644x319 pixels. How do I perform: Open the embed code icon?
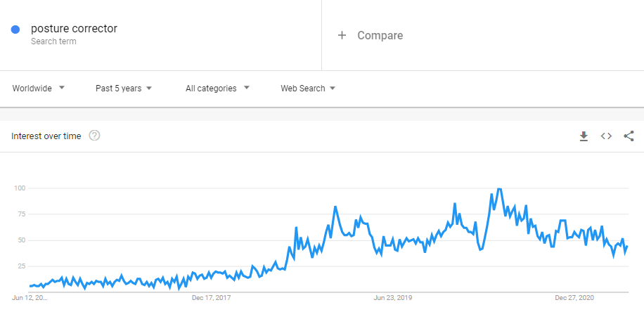[x=606, y=136]
